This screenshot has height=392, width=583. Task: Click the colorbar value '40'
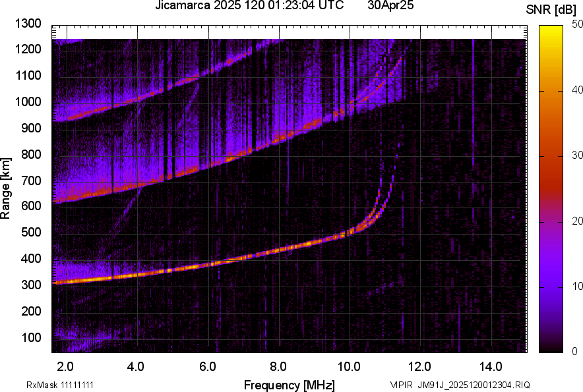click(578, 90)
